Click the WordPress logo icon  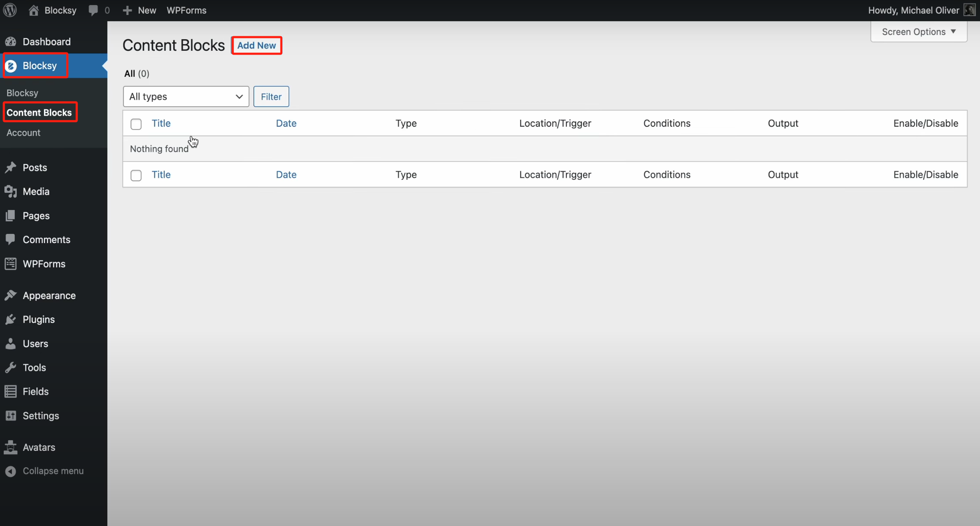point(10,10)
